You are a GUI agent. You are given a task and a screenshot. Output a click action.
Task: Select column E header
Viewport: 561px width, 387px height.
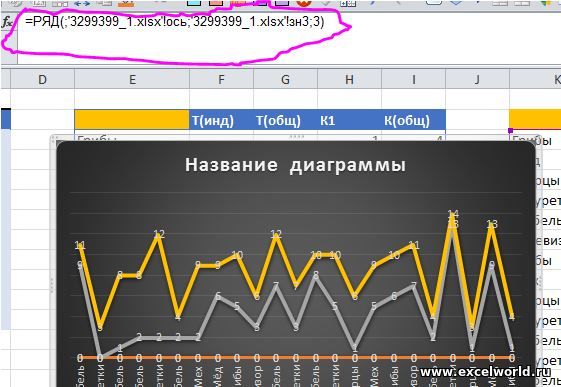click(x=132, y=79)
